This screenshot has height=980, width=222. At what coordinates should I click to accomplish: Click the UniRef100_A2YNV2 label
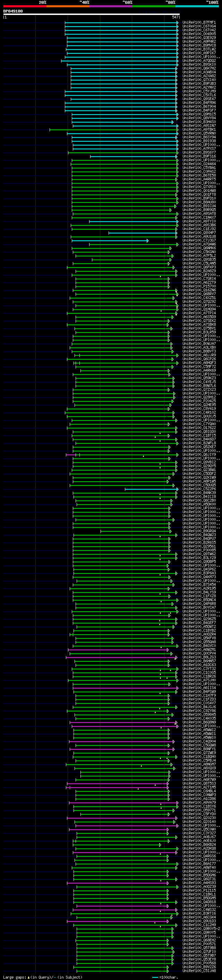(199, 88)
